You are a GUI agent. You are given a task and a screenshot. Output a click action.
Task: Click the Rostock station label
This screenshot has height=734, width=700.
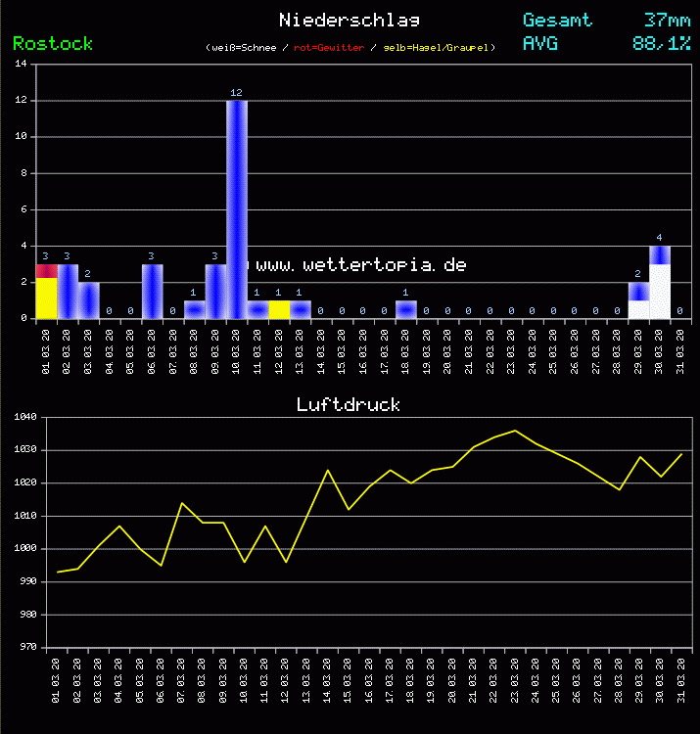pos(53,44)
